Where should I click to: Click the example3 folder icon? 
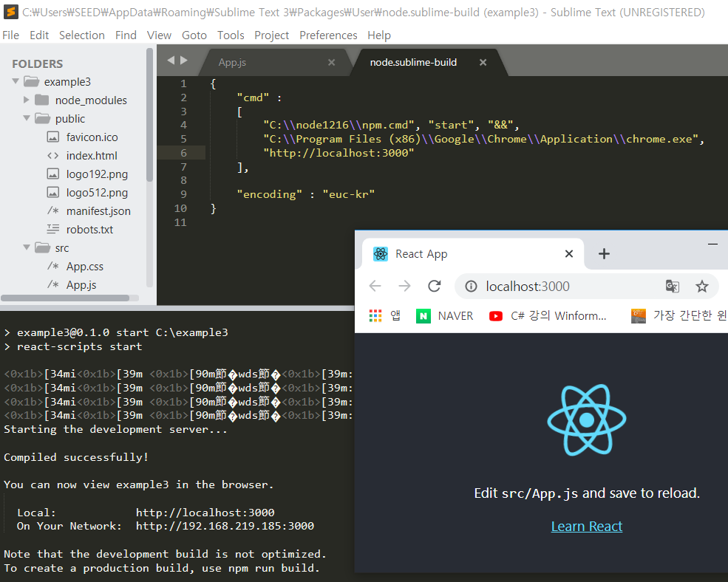32,82
